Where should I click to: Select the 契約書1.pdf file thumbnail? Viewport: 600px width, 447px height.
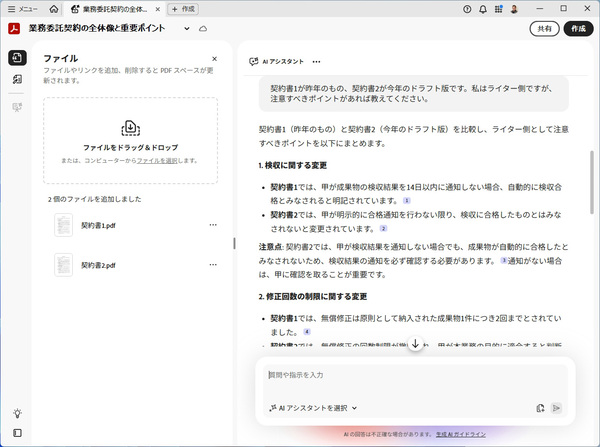point(63,225)
